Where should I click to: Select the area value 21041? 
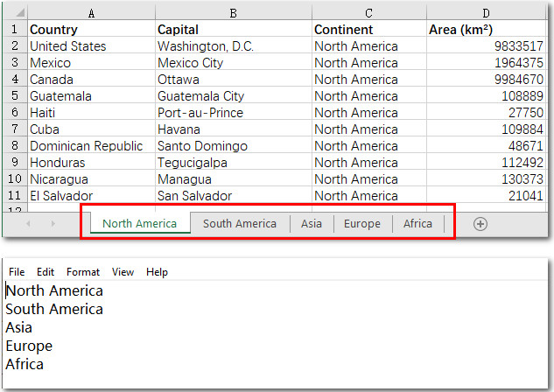pyautogui.click(x=486, y=195)
